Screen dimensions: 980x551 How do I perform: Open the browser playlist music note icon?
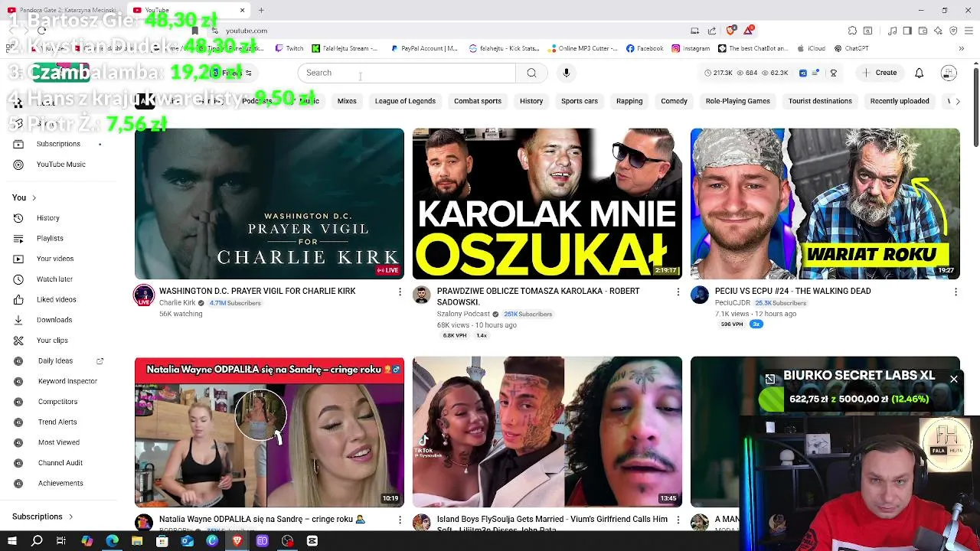893,31
